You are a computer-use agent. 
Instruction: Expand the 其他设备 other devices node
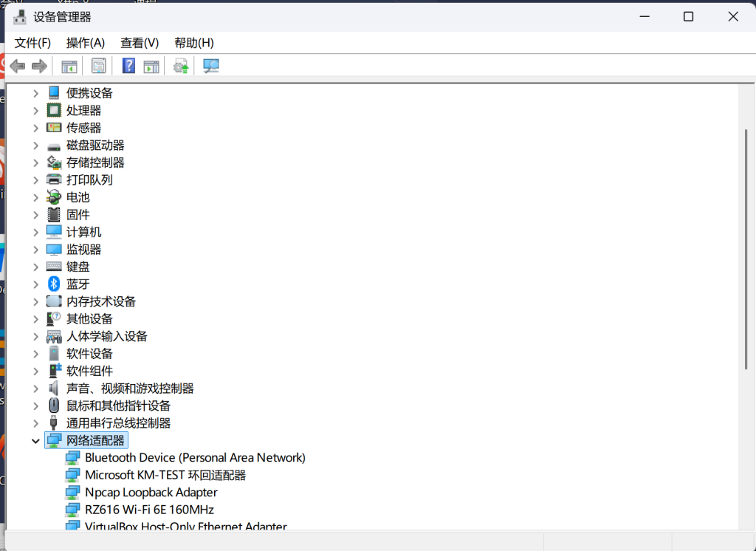35,319
